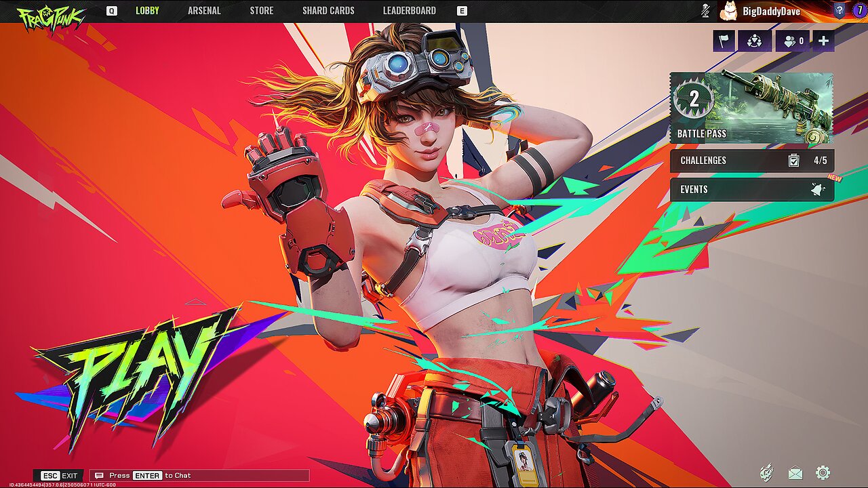
Task: Open the mail inbox envelope icon
Action: click(795, 473)
